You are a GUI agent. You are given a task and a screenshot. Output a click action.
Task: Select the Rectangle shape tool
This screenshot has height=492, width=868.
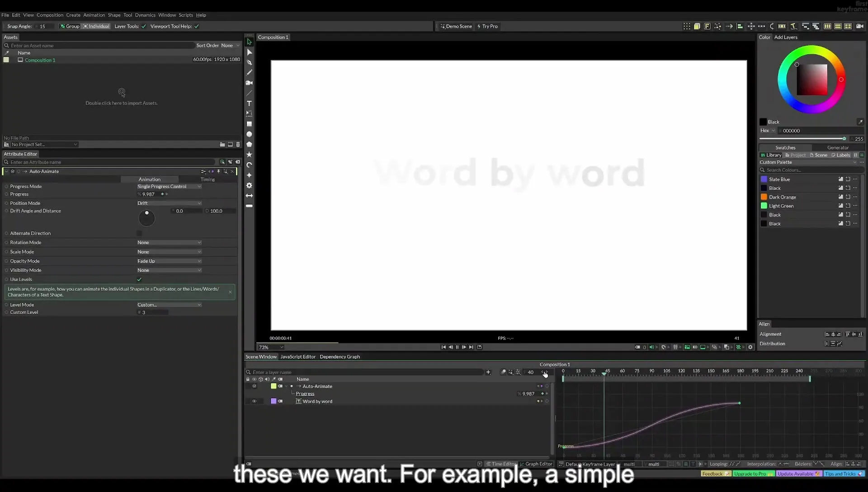[249, 124]
